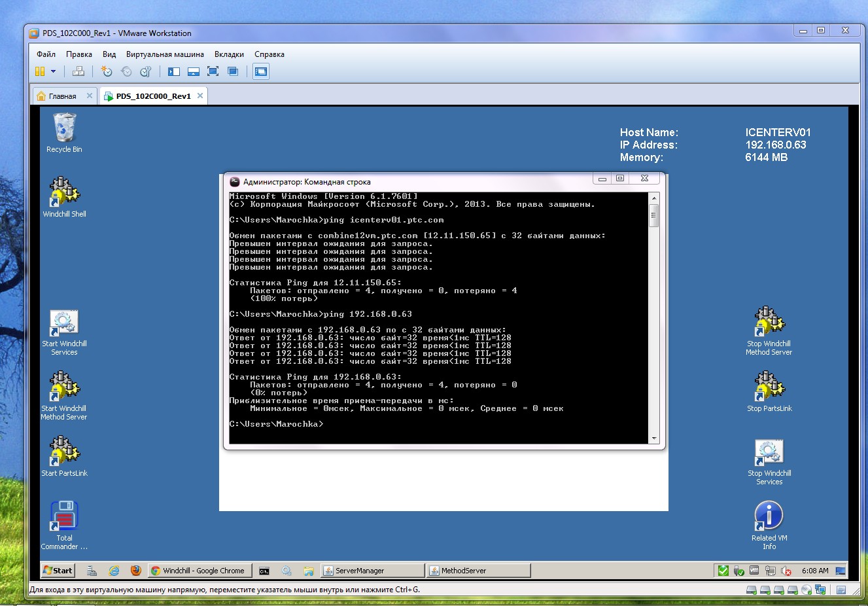Click the Suspend virtual machine toolbar icon

(40, 71)
